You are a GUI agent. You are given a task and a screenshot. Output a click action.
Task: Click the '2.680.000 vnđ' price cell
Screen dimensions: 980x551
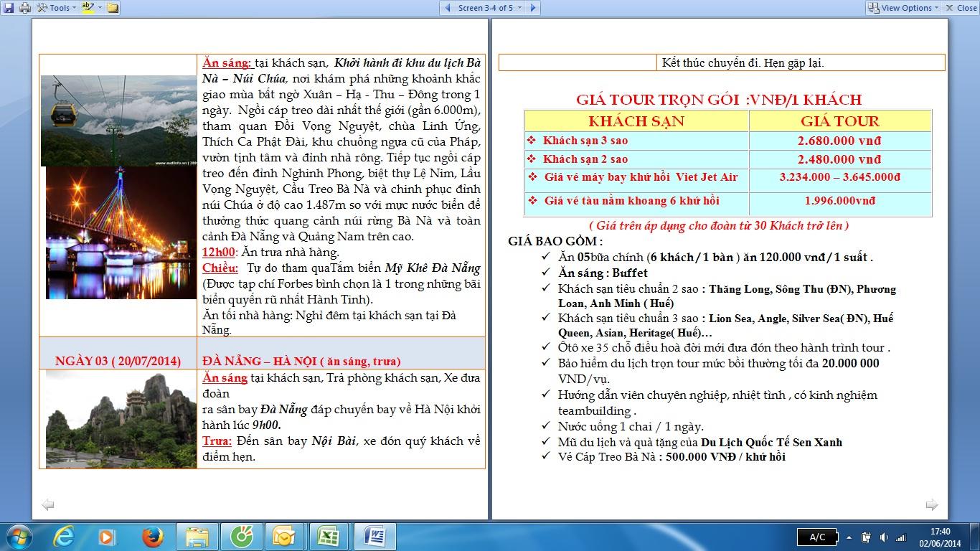click(840, 141)
